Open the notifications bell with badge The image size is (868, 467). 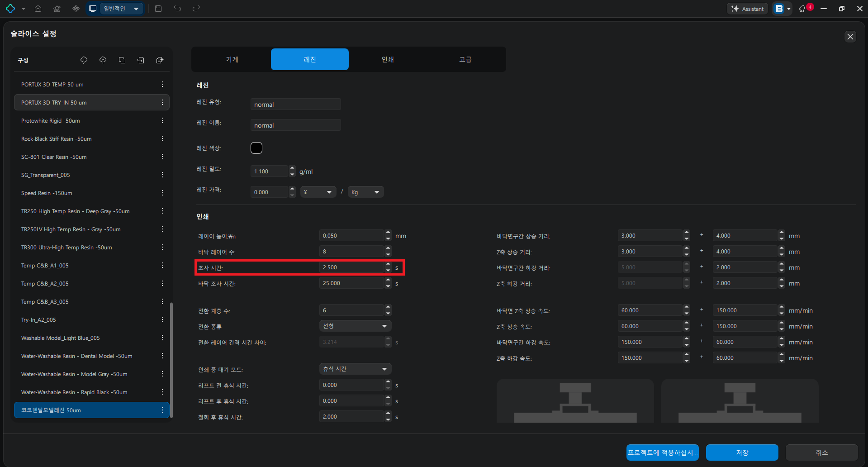803,9
